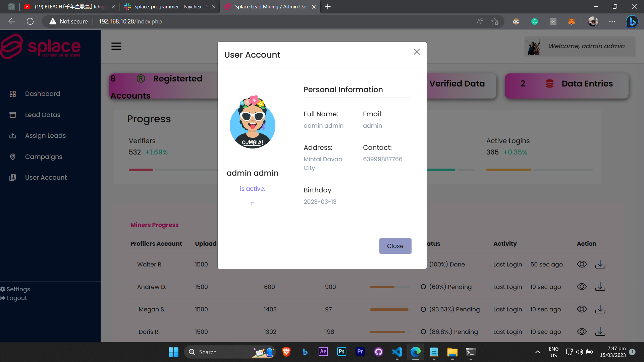Open Dashboard from the sidebar

42,94
